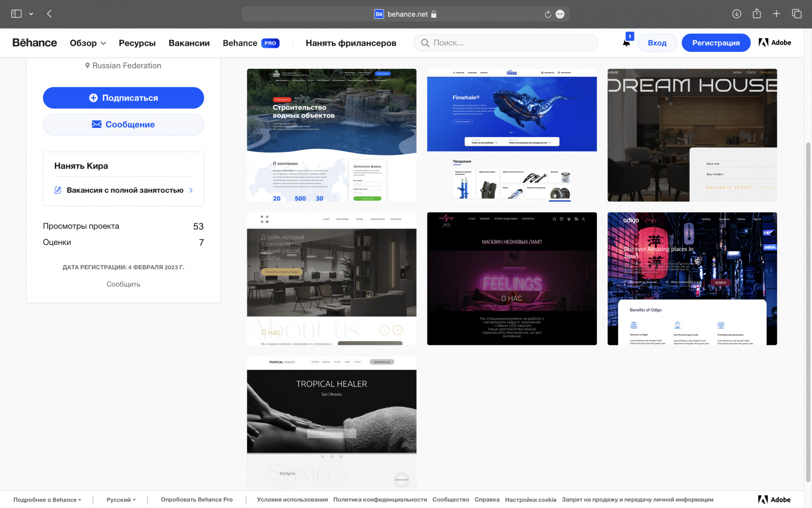Click the Просмотры проекта stat
Viewport: 812px width, 508px height.
tap(123, 226)
